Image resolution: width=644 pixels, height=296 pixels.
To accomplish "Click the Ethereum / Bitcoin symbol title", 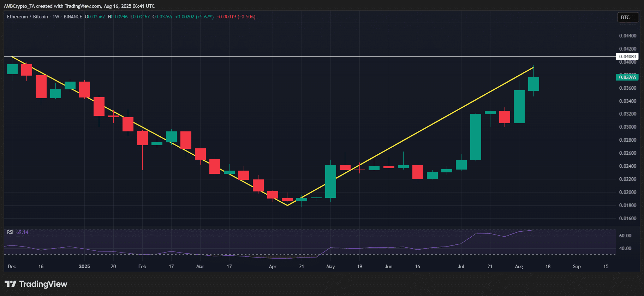I will (28, 17).
